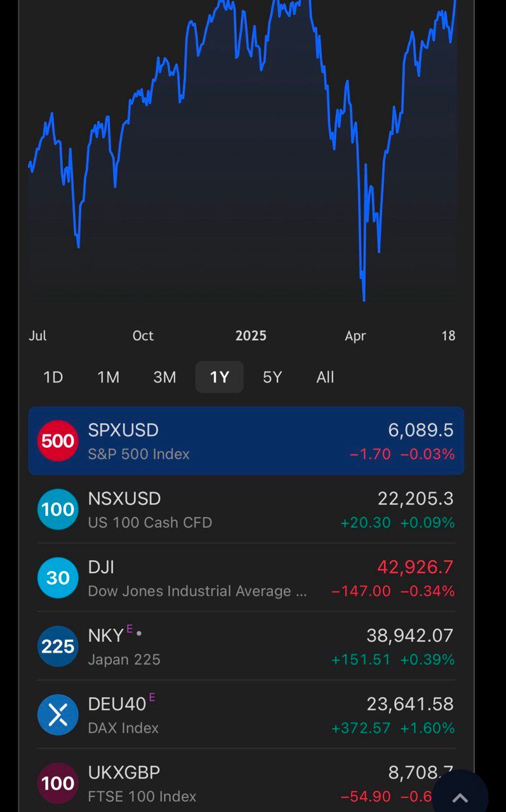506x812 pixels.
Task: Open the NKY symbol name
Action: pyautogui.click(x=105, y=636)
